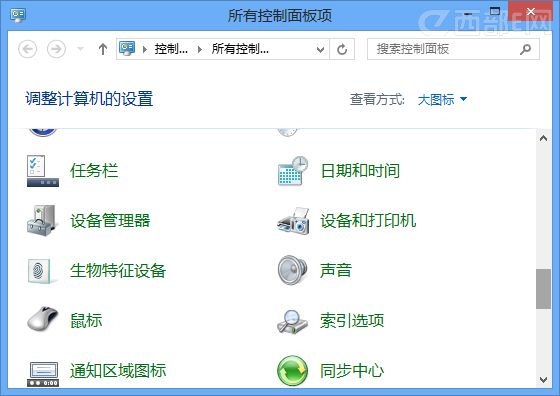Close the control panel window

pyautogui.click(x=530, y=12)
